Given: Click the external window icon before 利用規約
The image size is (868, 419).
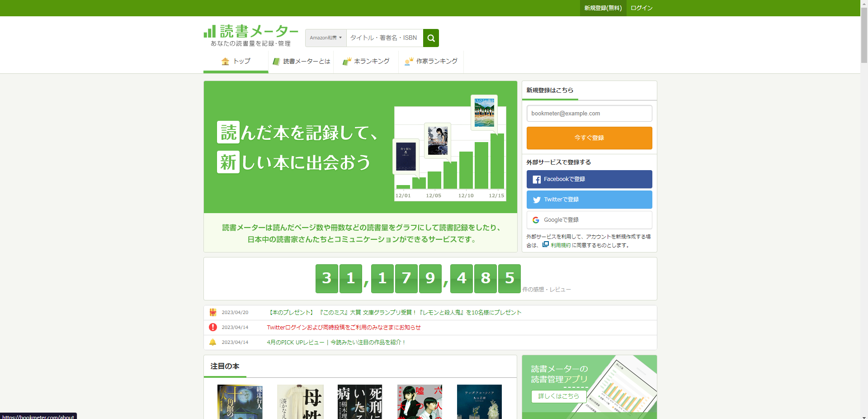Looking at the screenshot, I should point(546,244).
